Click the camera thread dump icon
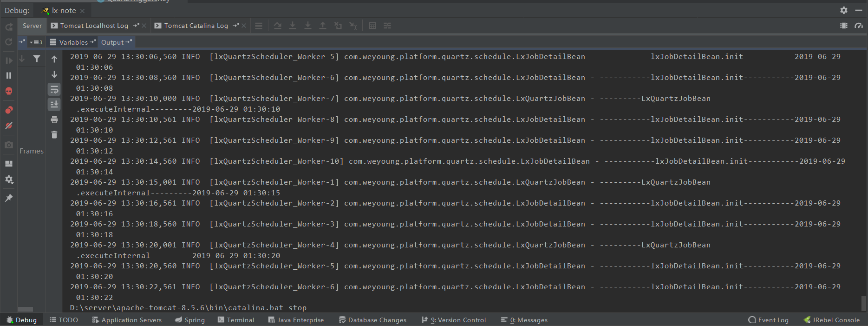 click(x=9, y=145)
